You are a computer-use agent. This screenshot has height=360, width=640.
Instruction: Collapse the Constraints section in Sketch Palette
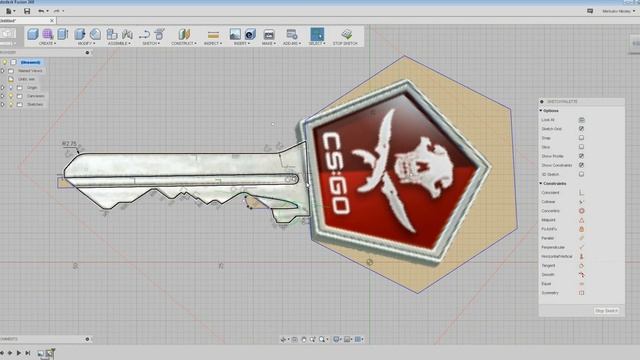pos(541,184)
